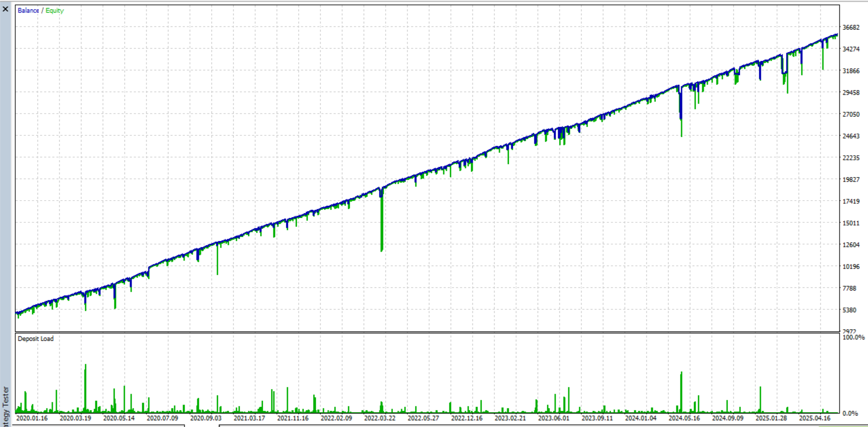Screen dimensions: 868x427
Task: Click the vertical Strategy Tester panel title
Action: 5,405
